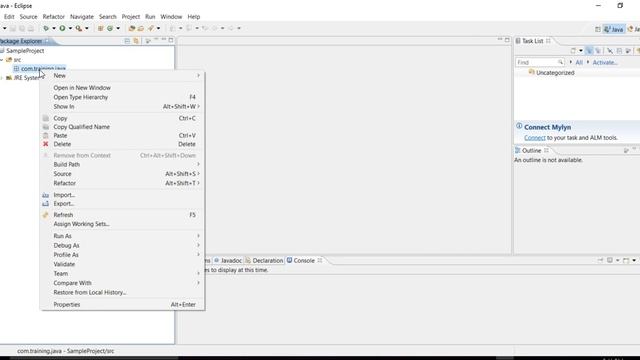640x360 pixels.
Task: Click the Connect link under Connect Mylyn
Action: (x=535, y=138)
